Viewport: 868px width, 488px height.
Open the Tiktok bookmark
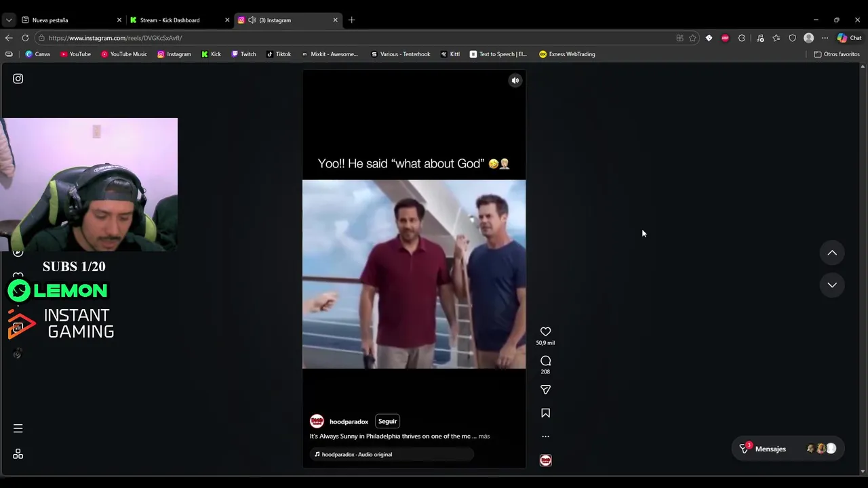coord(279,54)
